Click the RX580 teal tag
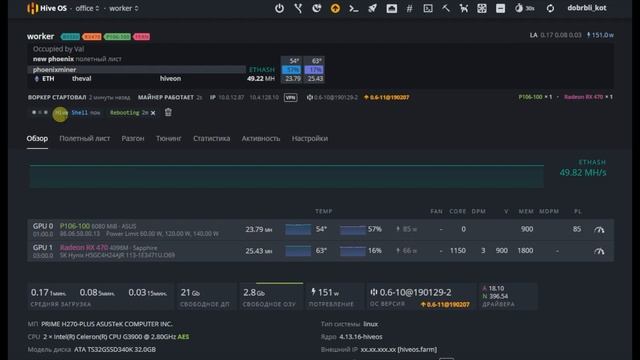Viewport: 640px width, 360px height. pyautogui.click(x=70, y=37)
